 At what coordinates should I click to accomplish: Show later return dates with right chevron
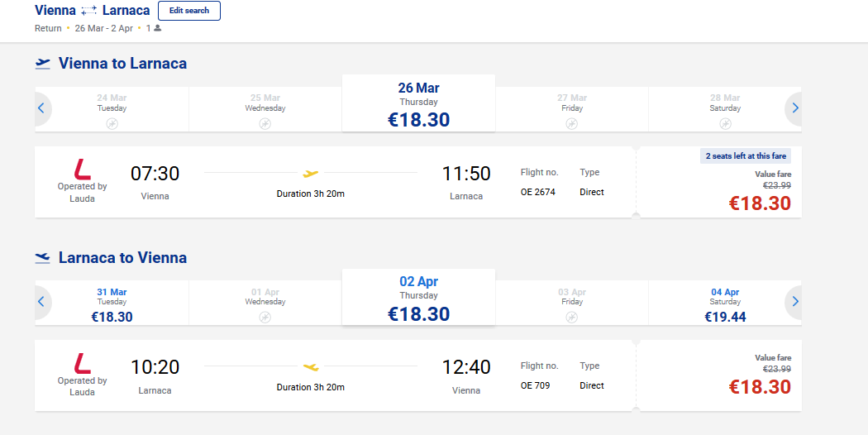click(795, 302)
